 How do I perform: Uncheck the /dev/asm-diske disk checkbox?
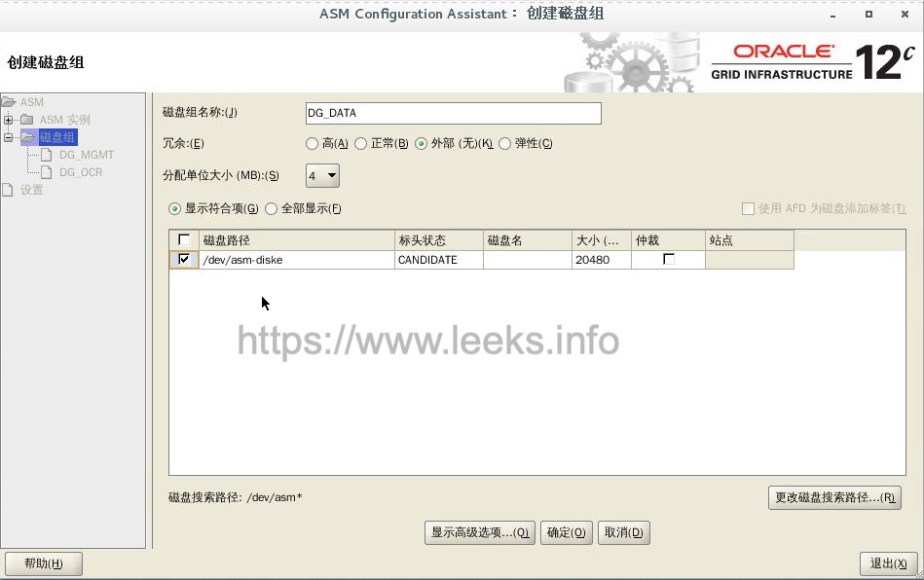click(x=184, y=260)
